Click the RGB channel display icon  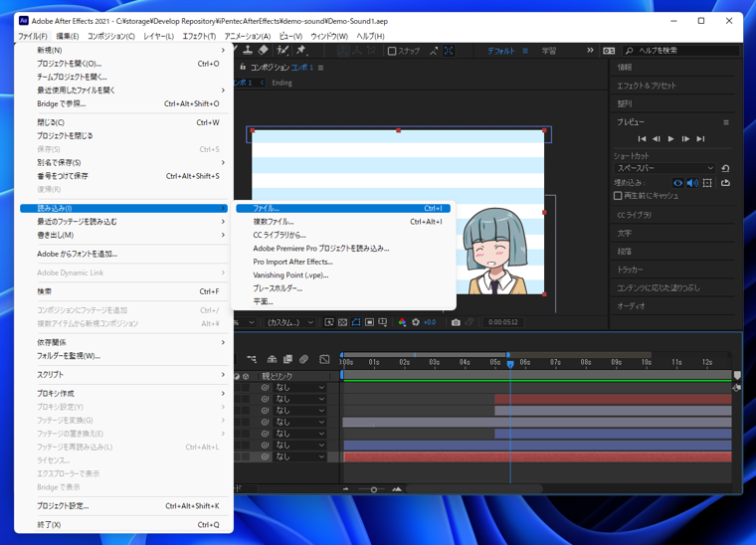(402, 322)
